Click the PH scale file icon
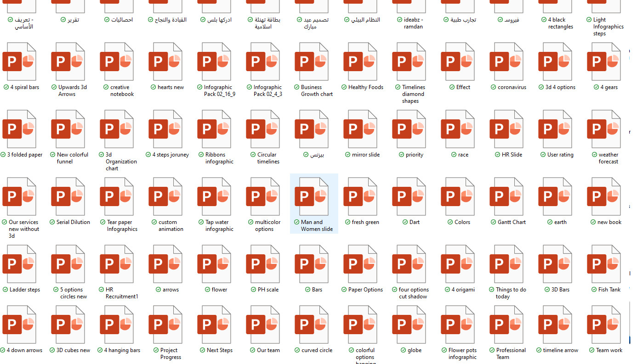 click(x=263, y=264)
